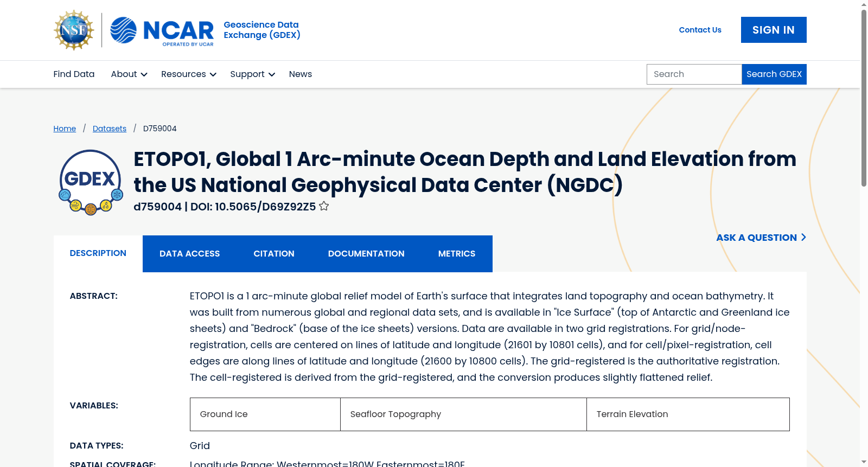Expand the About dropdown menu
This screenshot has height=467, width=868.
[x=129, y=74]
